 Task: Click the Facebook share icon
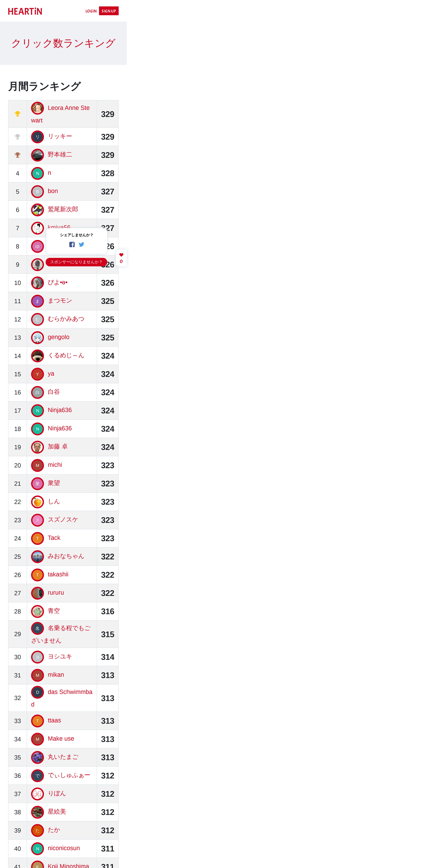[x=72, y=245]
